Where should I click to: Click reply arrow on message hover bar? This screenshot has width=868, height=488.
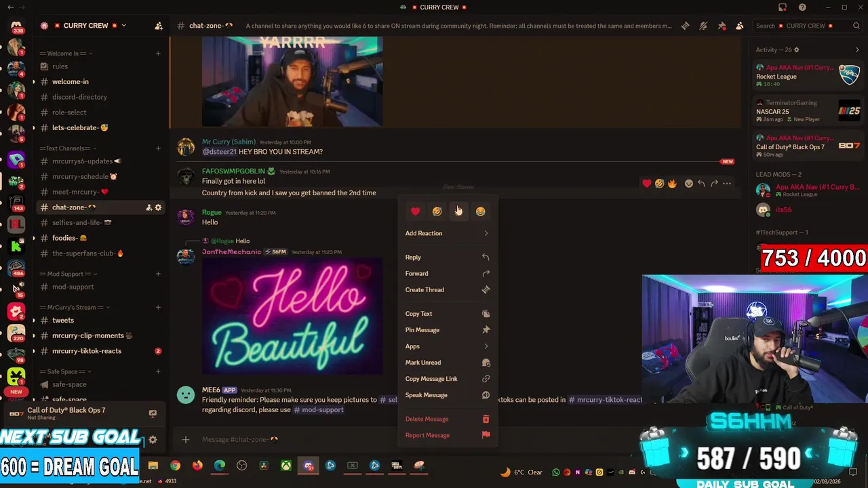tap(701, 183)
